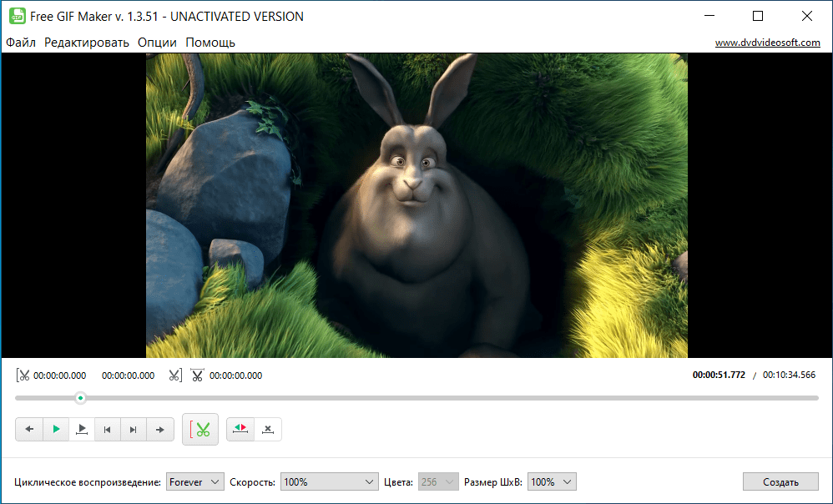This screenshot has width=833, height=504.
Task: Clear selection with the X marker button
Action: point(268,429)
